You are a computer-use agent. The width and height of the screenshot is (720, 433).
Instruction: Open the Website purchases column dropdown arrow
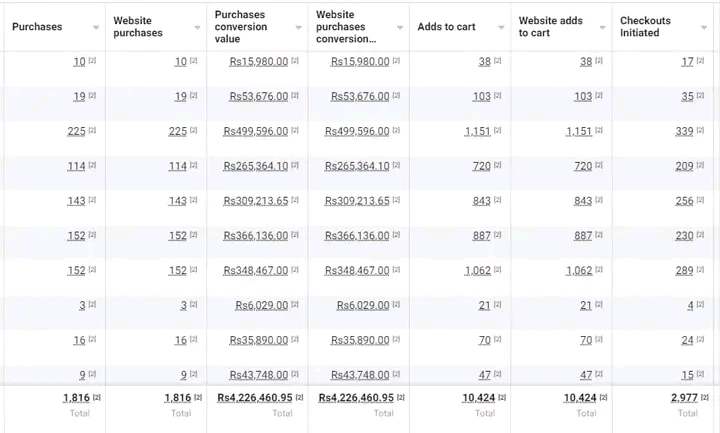tap(197, 28)
